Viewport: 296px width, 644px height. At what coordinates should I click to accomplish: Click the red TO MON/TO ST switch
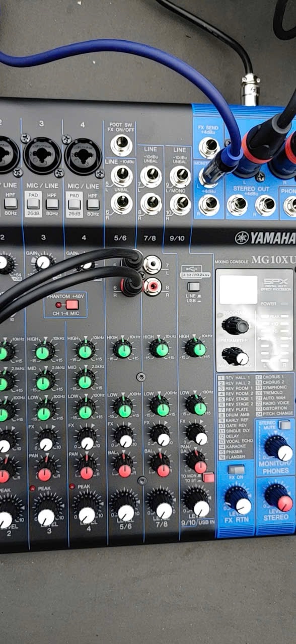tap(209, 477)
